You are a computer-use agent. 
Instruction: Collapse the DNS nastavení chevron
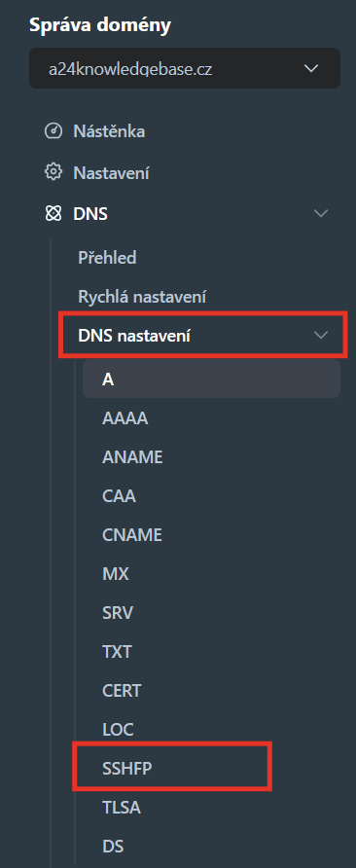click(321, 335)
